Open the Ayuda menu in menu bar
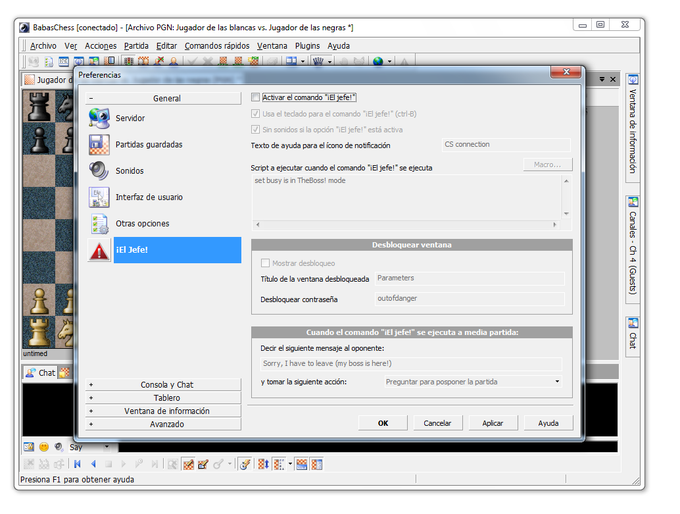This screenshot has height=514, width=680. point(339,46)
